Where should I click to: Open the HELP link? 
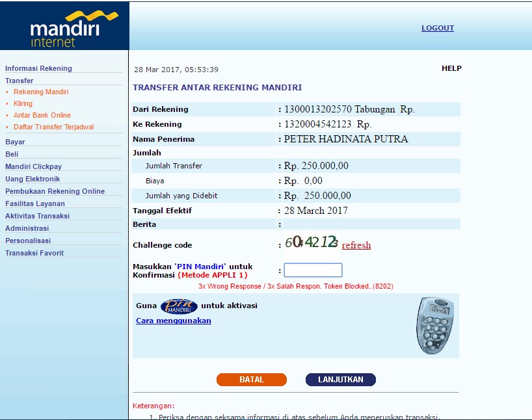point(451,68)
